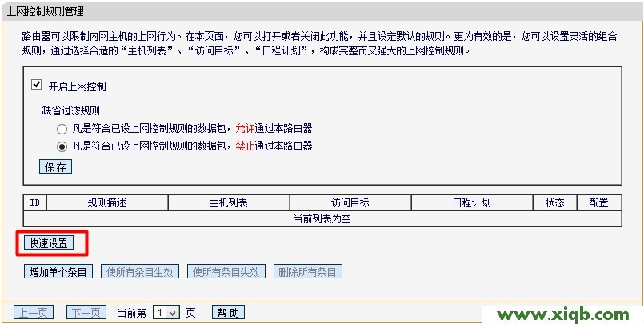Select the 禁止通过本路由器 radio option

pyautogui.click(x=62, y=146)
